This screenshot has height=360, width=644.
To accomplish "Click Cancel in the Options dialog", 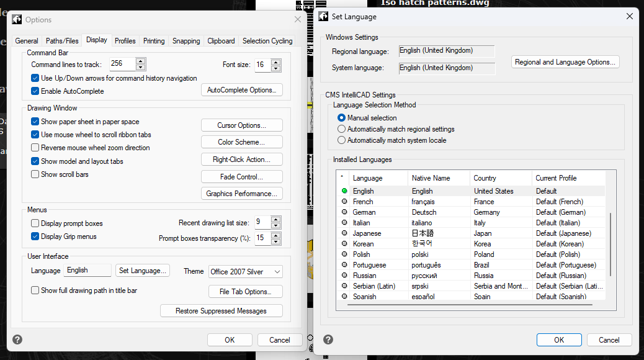I will tap(280, 340).
